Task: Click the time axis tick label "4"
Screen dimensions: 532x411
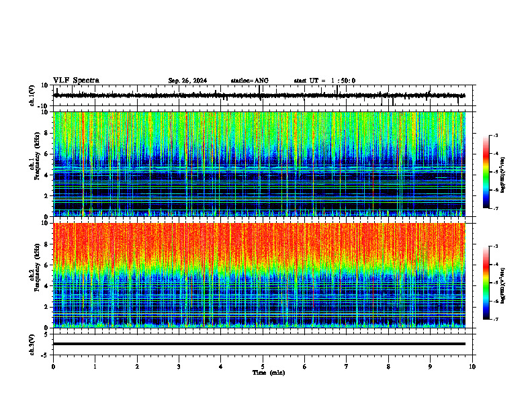Action: click(x=221, y=367)
